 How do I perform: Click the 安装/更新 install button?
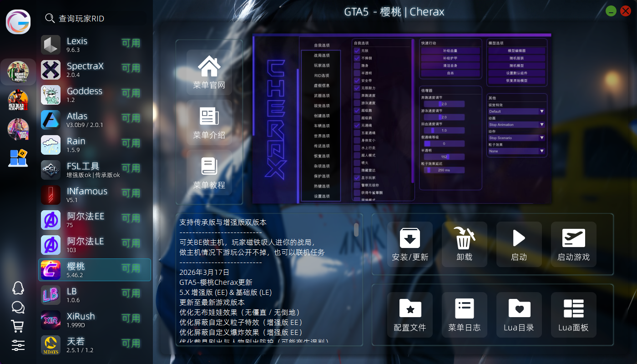(409, 244)
